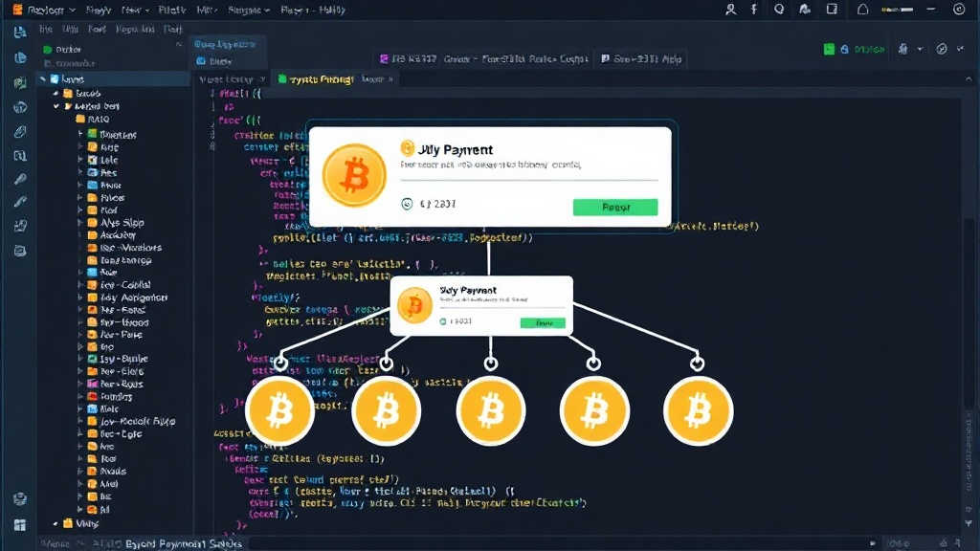
Task: Click the compass circle icon in toolbar
Action: tap(942, 49)
